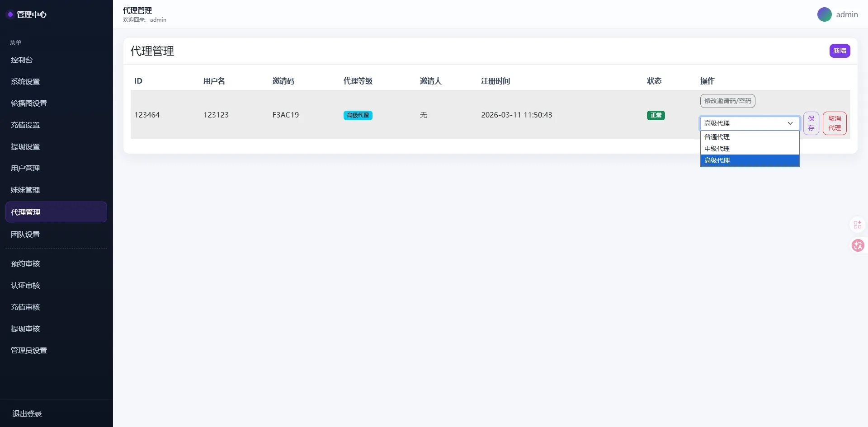868x427 pixels.
Task: Click the admin avatar icon
Action: click(x=824, y=14)
